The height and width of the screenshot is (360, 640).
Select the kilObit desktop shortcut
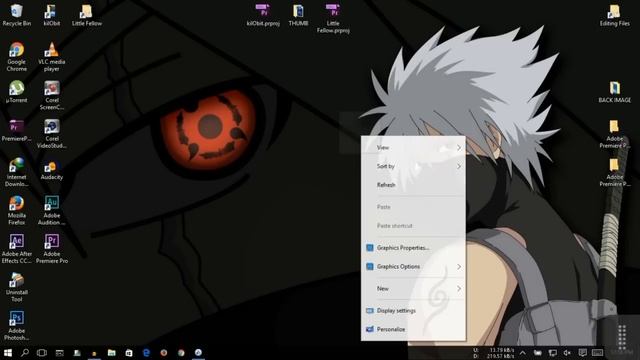(51, 16)
